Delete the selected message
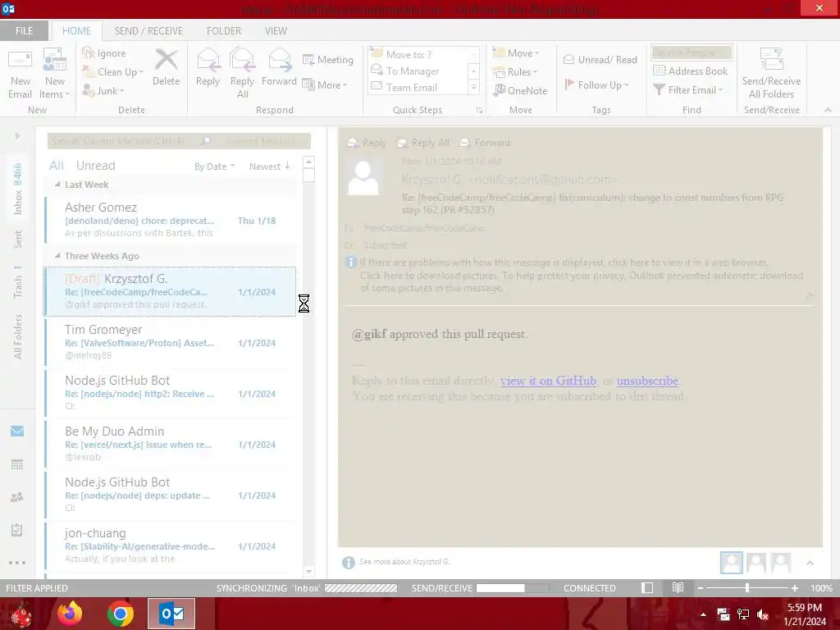 (166, 68)
